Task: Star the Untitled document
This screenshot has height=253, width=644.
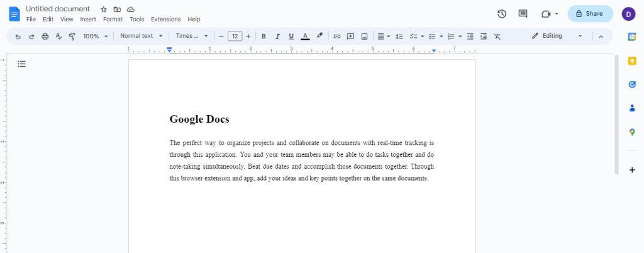Action: (104, 9)
